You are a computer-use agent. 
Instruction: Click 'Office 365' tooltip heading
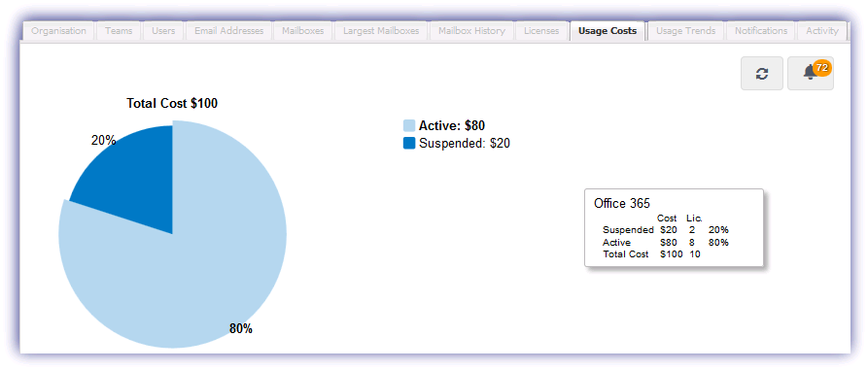(x=622, y=203)
